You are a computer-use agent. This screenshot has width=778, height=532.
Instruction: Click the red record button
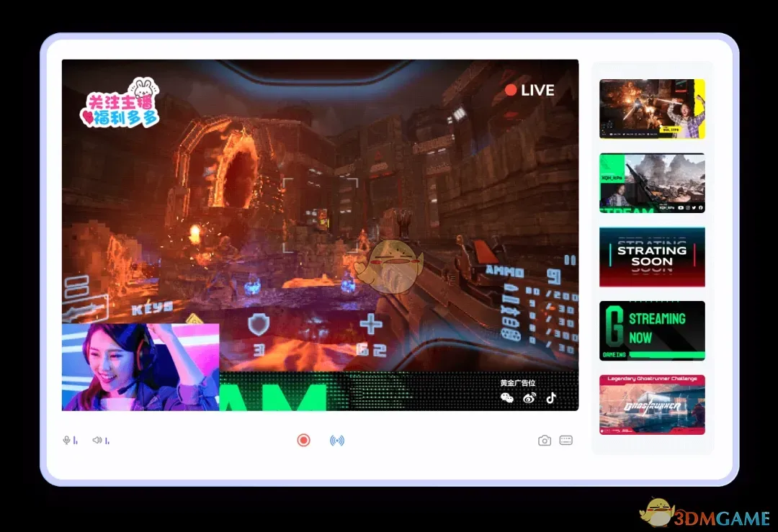[303, 440]
